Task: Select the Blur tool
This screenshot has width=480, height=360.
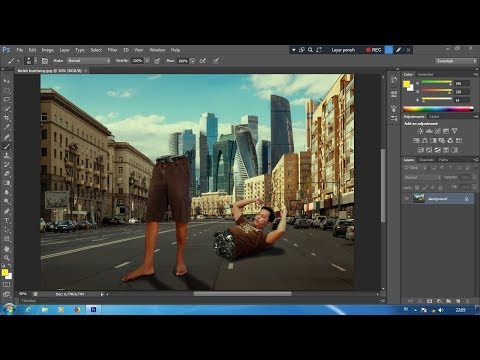Action: click(7, 192)
